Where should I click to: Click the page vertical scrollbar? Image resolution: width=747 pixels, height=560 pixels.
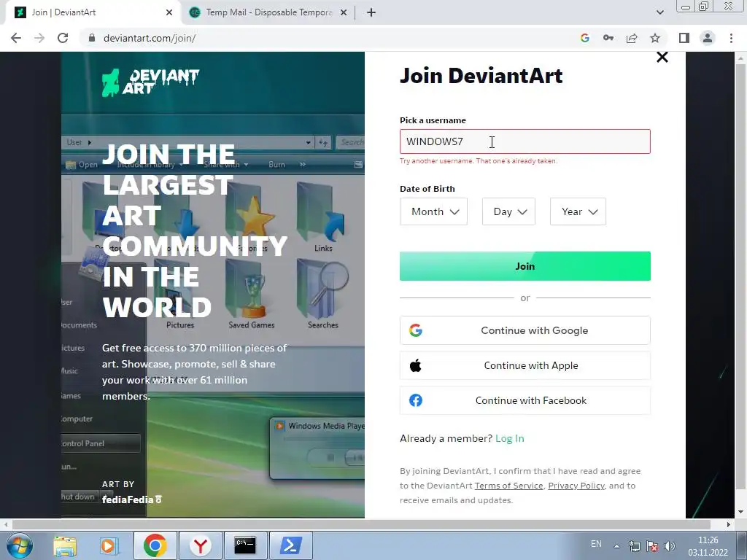click(740, 276)
